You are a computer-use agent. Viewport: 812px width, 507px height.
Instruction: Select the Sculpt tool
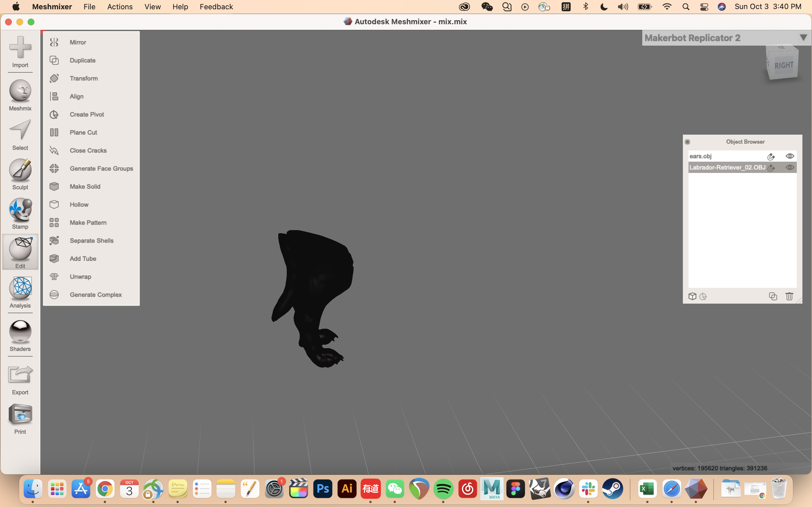pos(20,174)
